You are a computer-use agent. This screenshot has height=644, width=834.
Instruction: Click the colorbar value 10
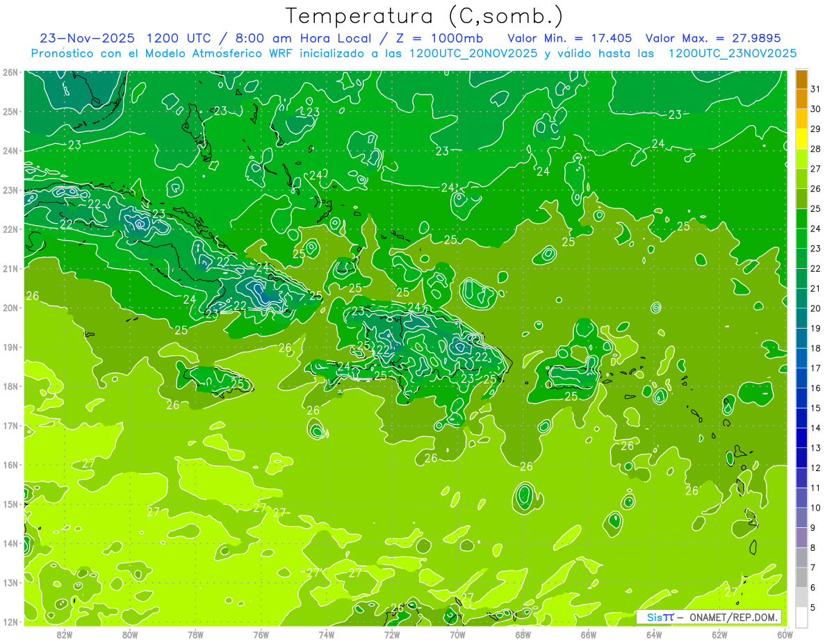click(816, 508)
